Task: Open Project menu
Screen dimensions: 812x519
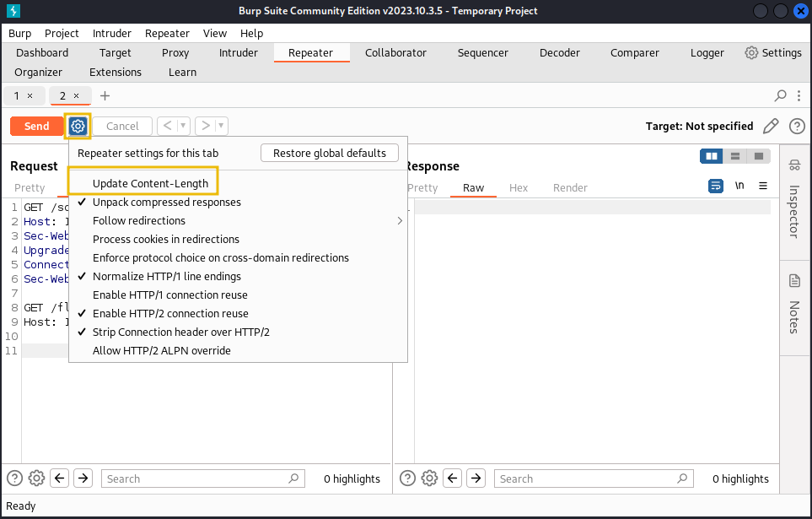Action: click(x=62, y=33)
